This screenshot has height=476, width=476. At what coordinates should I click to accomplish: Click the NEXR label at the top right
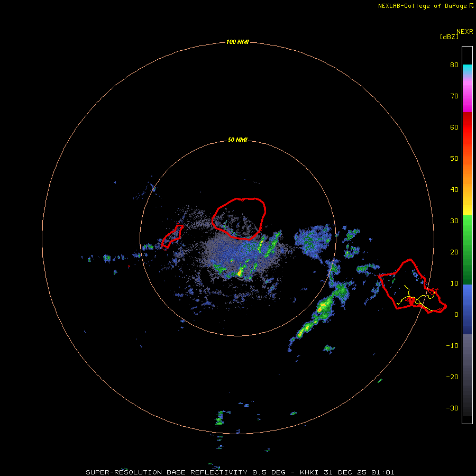click(x=465, y=32)
